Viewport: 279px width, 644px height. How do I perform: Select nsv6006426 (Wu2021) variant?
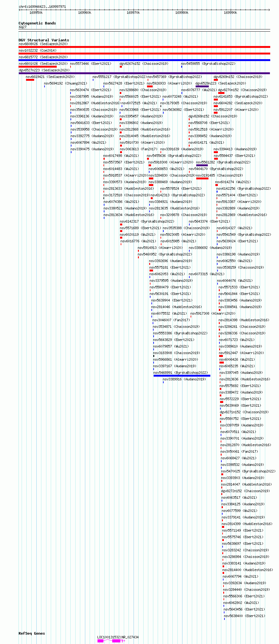point(237,360)
